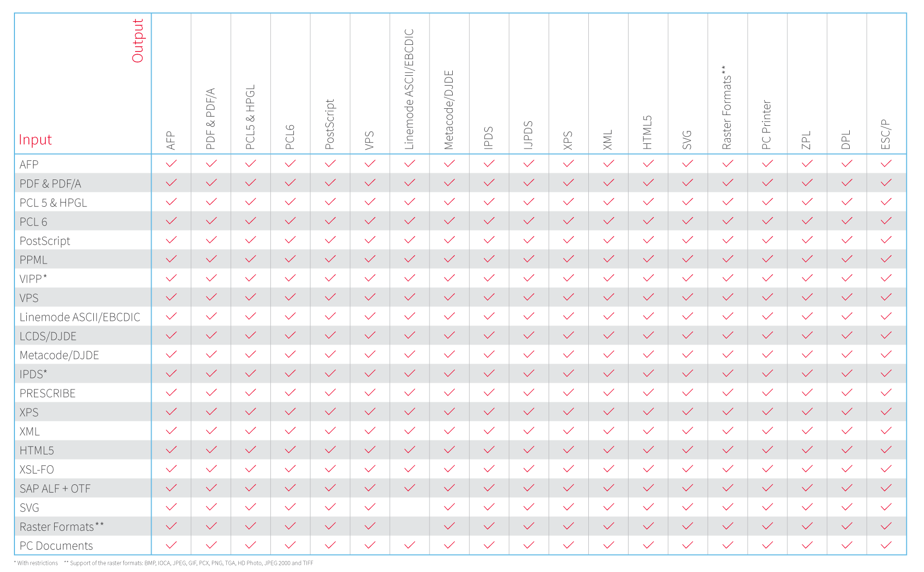Click the checkmark for PostScript input to XML
This screenshot has height=572, width=924.
click(x=608, y=240)
